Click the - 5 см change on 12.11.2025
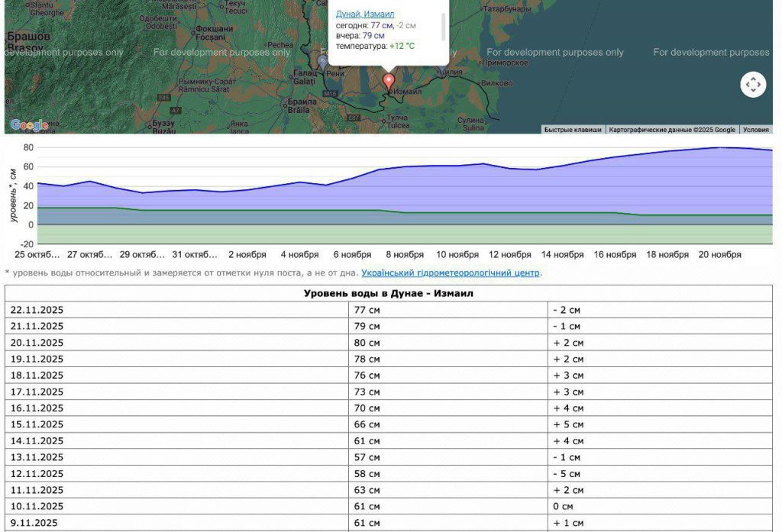This screenshot has width=782, height=532. coord(568,474)
